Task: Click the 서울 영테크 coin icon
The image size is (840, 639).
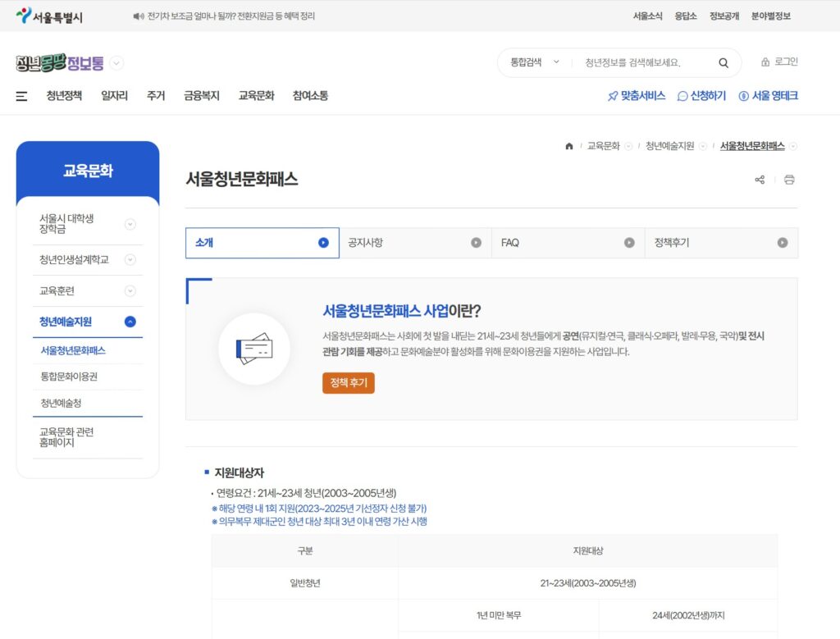Action: 745,96
